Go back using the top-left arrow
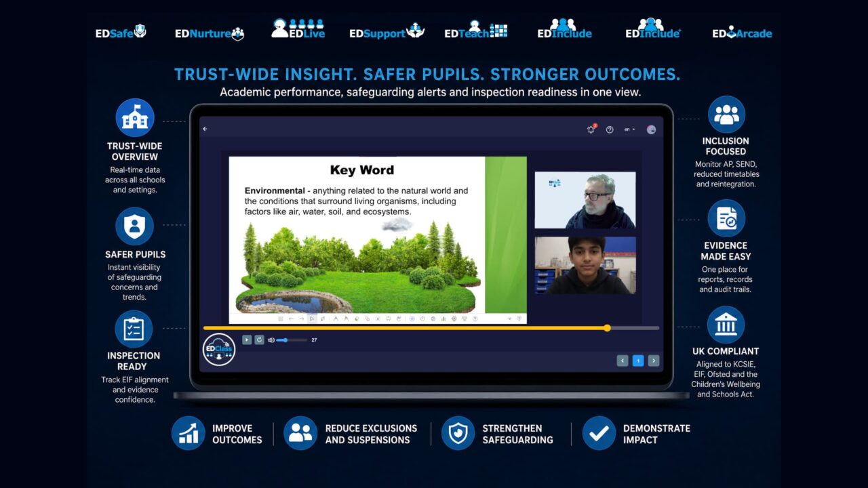 point(205,129)
